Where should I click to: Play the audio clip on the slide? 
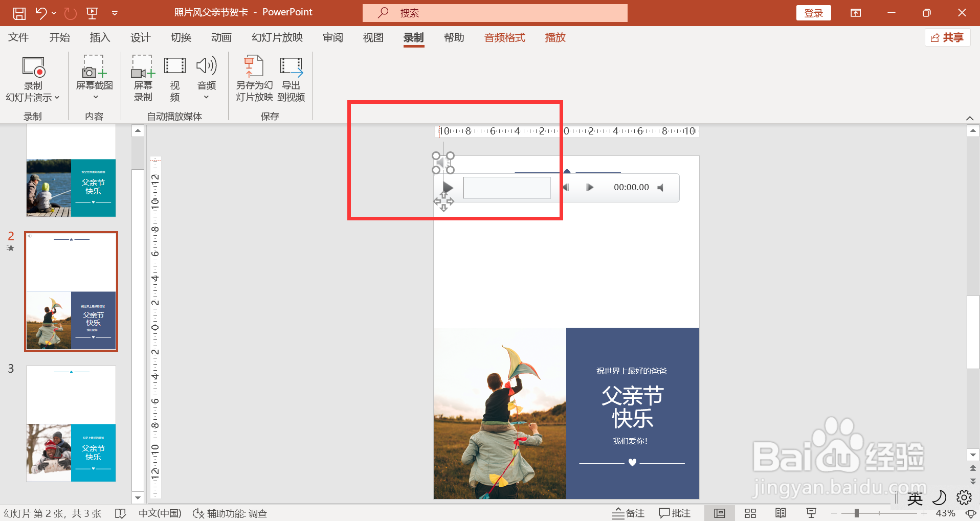click(x=448, y=187)
